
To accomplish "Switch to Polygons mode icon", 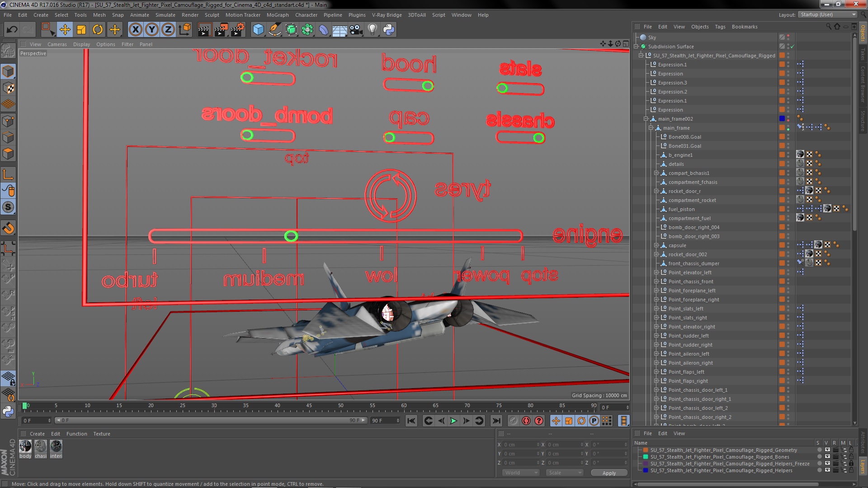I will point(8,154).
